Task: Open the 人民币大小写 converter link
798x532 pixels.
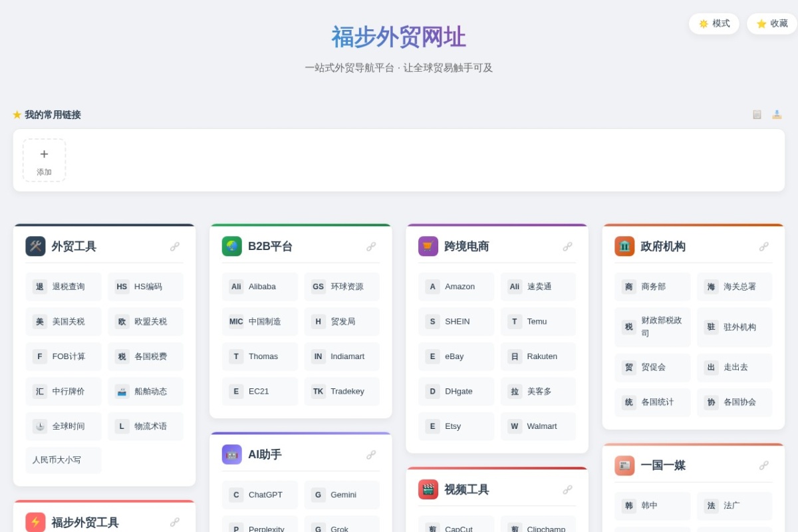Action: (64, 460)
